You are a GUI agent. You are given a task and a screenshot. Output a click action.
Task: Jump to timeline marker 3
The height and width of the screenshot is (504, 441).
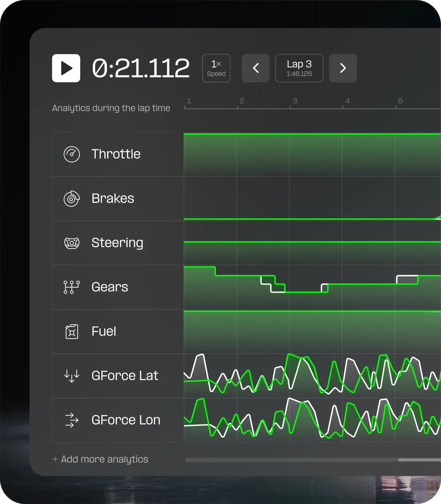pos(295,101)
